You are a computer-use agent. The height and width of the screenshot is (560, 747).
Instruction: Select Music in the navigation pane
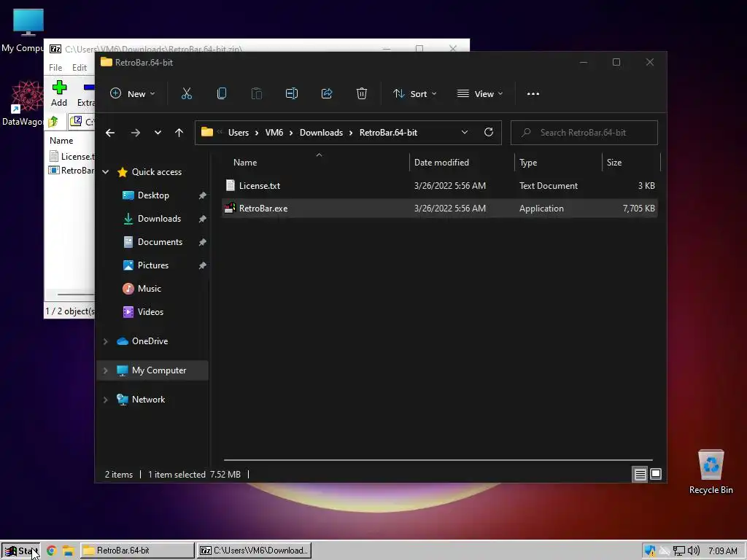(x=149, y=289)
